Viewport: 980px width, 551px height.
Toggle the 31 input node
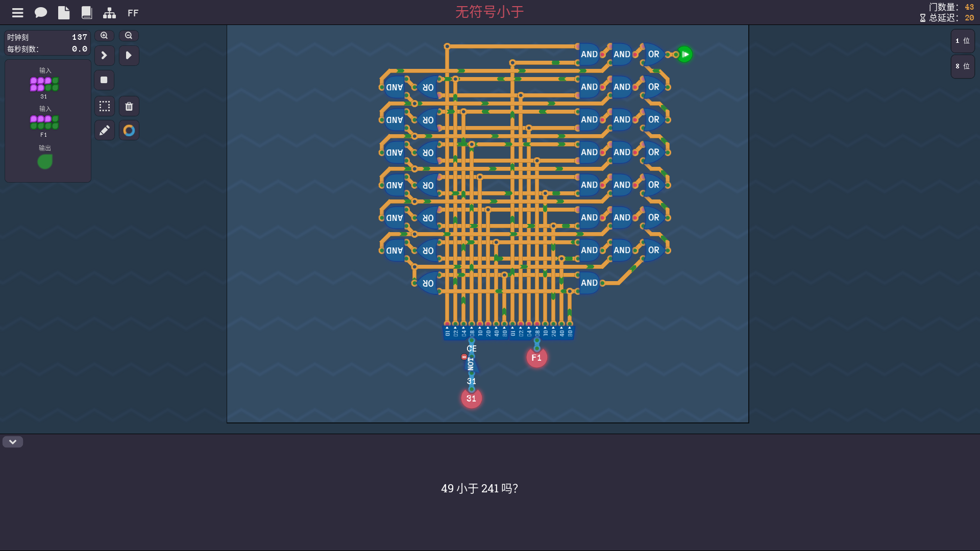[471, 398]
